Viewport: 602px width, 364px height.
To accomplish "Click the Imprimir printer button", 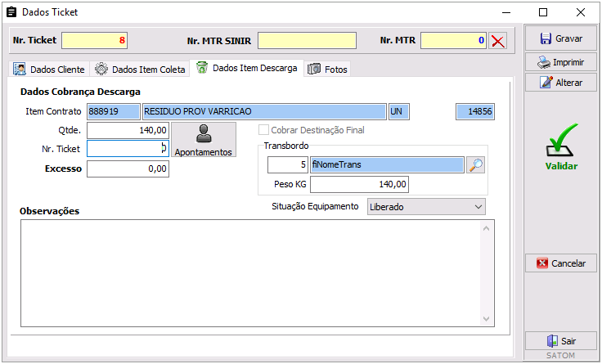I will (x=561, y=61).
